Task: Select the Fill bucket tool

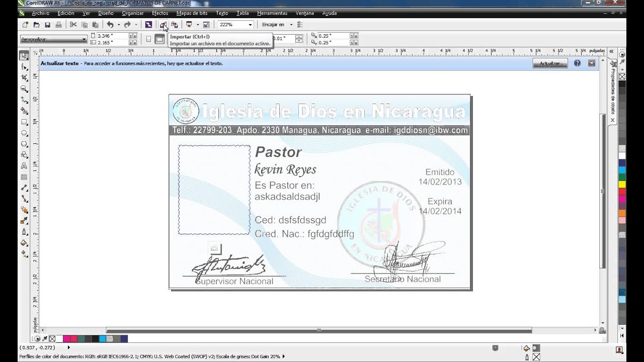Action: tap(24, 243)
